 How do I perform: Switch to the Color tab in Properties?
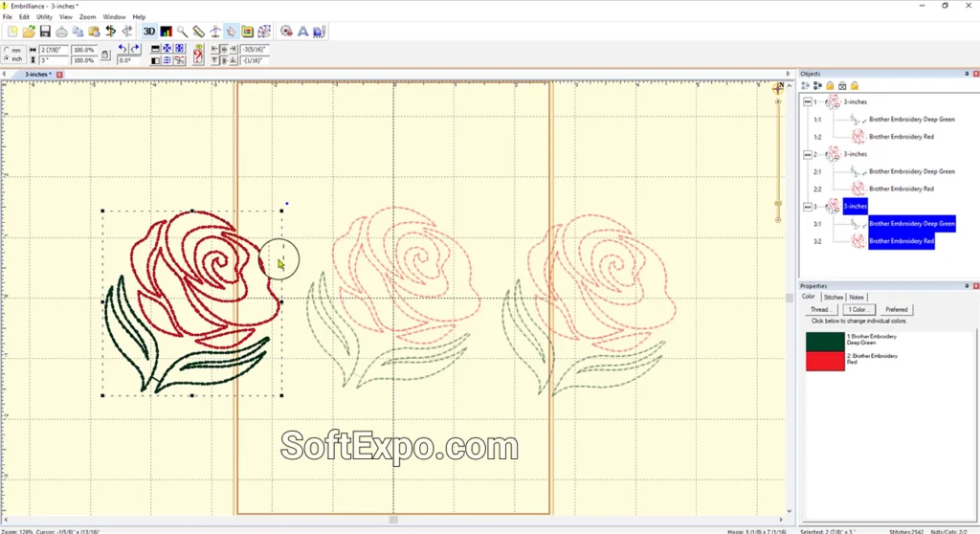pyautogui.click(x=808, y=297)
